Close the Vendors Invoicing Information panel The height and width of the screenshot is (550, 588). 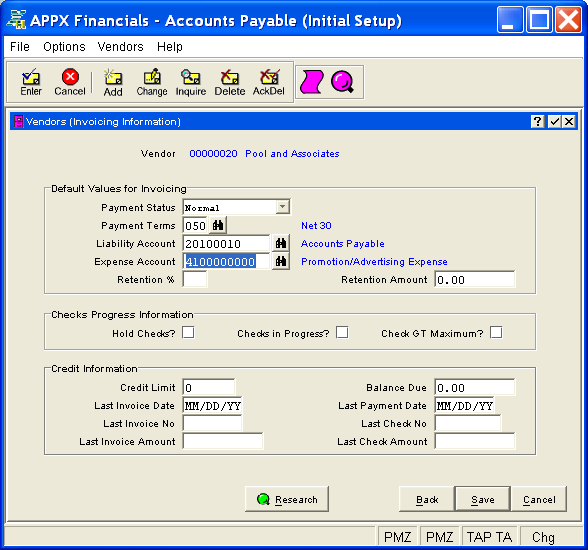coord(569,121)
